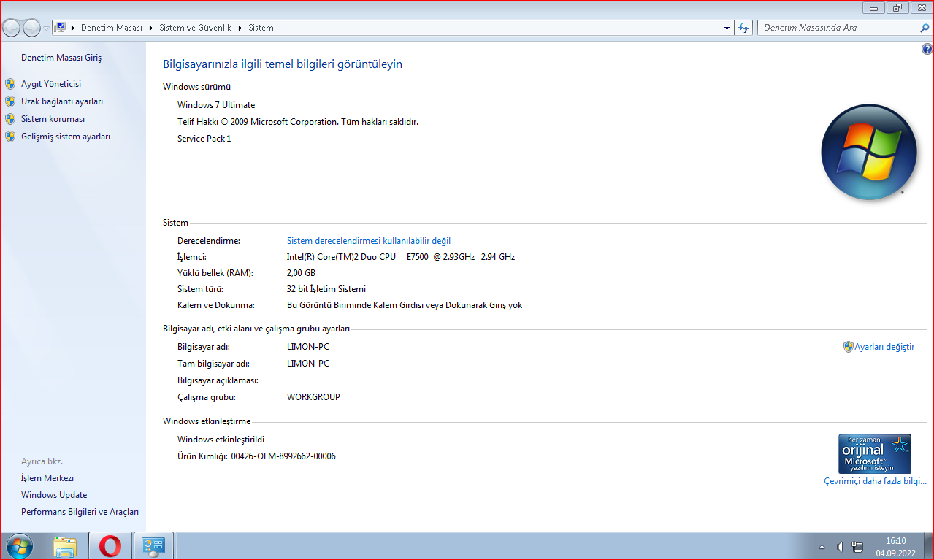Click the processor text Intel(R) Core(TM)2 Duo CPU
Screen dimensions: 934x560
click(x=341, y=257)
